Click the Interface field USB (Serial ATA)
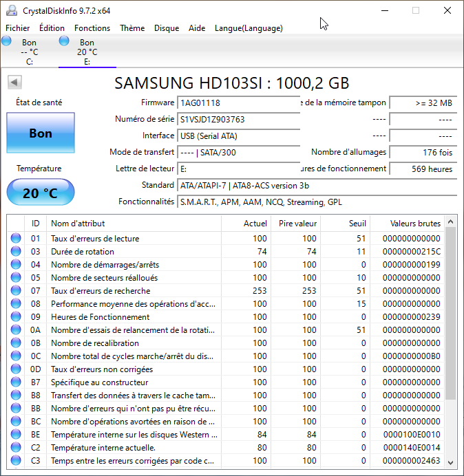464x476 pixels. pyautogui.click(x=238, y=136)
